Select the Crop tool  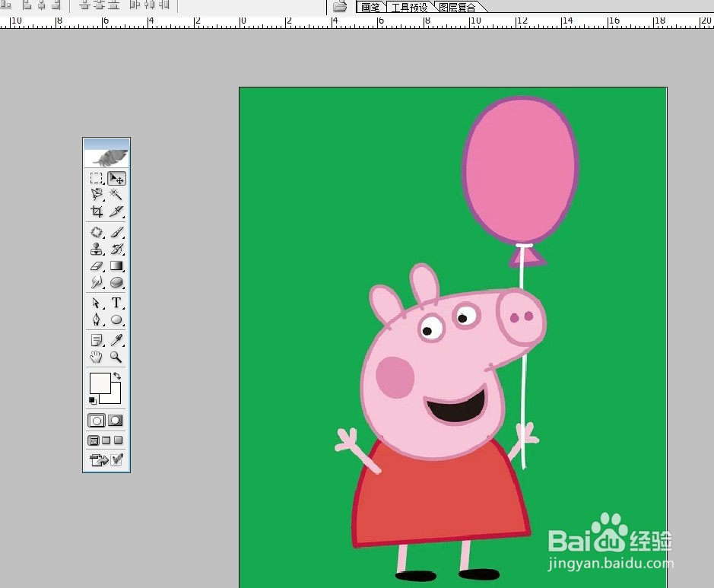[96, 211]
